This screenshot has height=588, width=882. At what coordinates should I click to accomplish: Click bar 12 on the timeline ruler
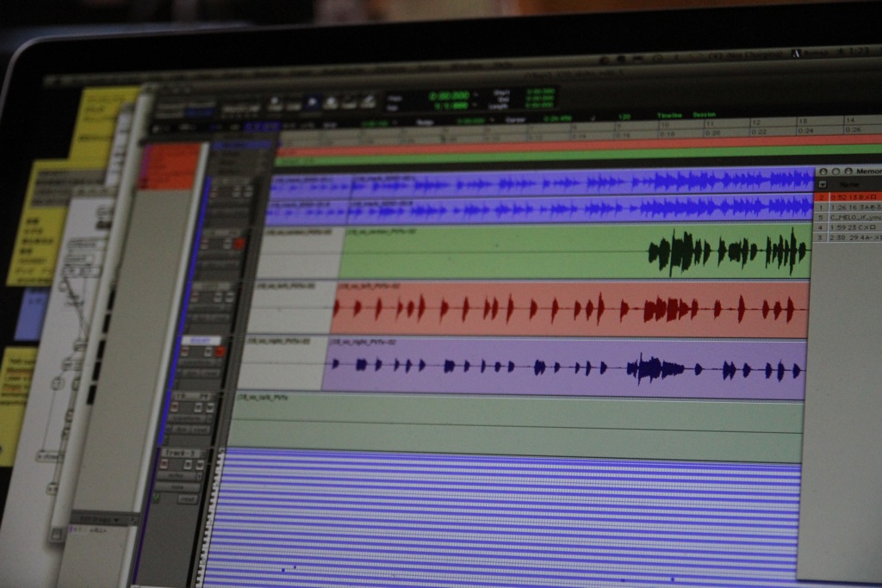[x=756, y=123]
